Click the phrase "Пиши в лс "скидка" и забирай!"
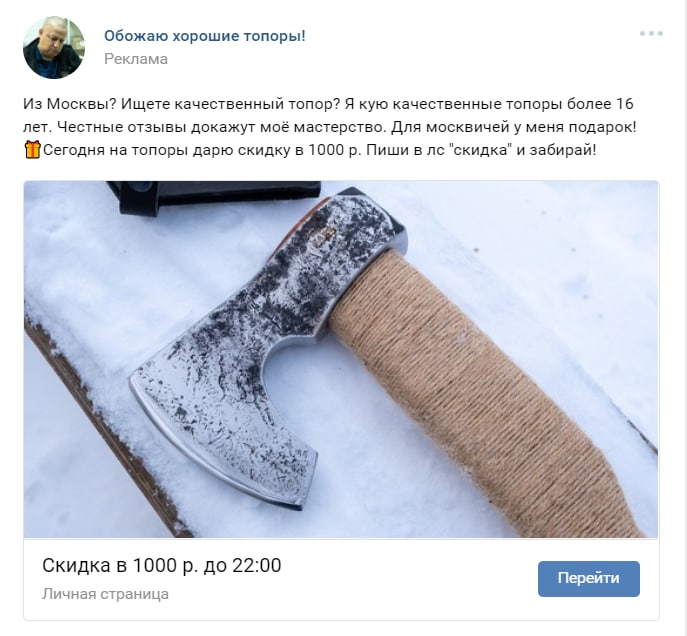Image resolution: width=687 pixels, height=636 pixels. (481, 150)
